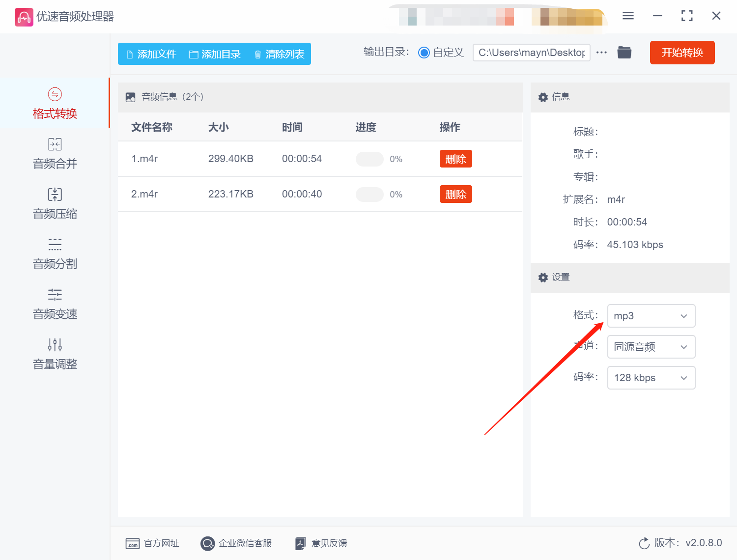Click the progress bar of 1.m4r
The height and width of the screenshot is (560, 737).
(370, 159)
